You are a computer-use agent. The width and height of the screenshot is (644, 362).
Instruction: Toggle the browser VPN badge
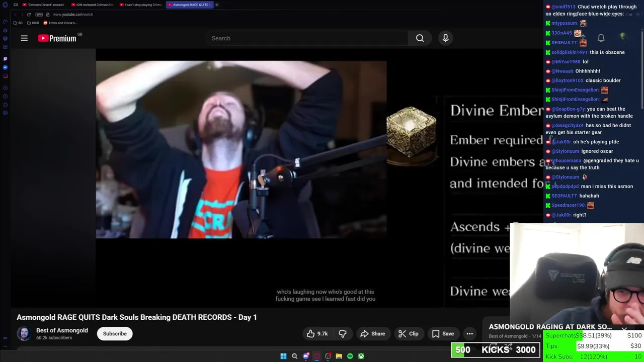coord(39,15)
